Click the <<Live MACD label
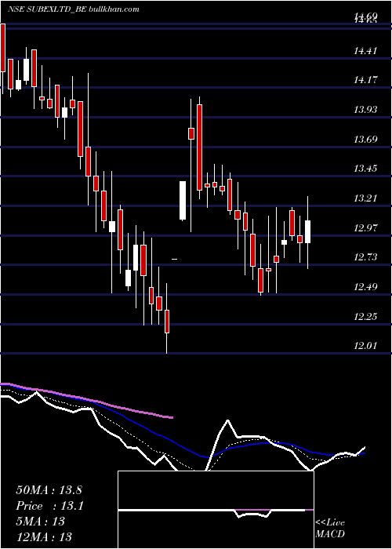 [x=330, y=528]
